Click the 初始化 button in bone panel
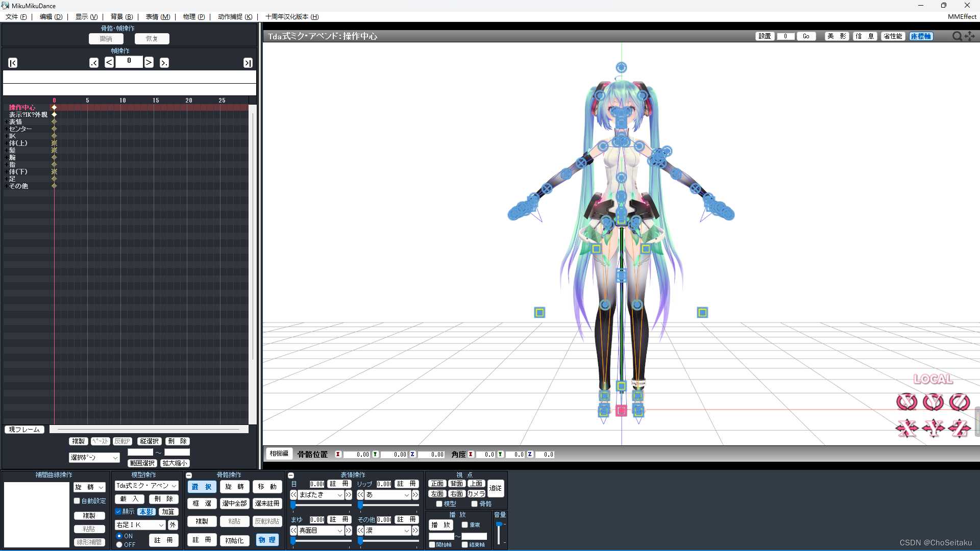The image size is (980, 551). pos(234,540)
